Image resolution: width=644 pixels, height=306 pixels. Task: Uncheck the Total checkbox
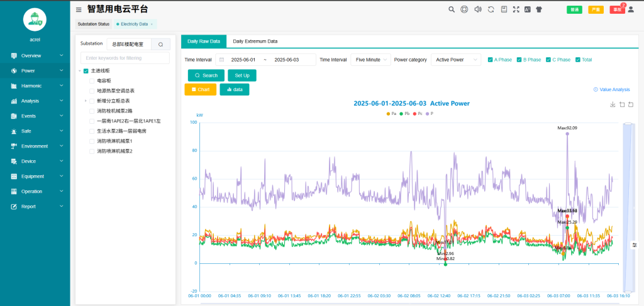point(578,60)
